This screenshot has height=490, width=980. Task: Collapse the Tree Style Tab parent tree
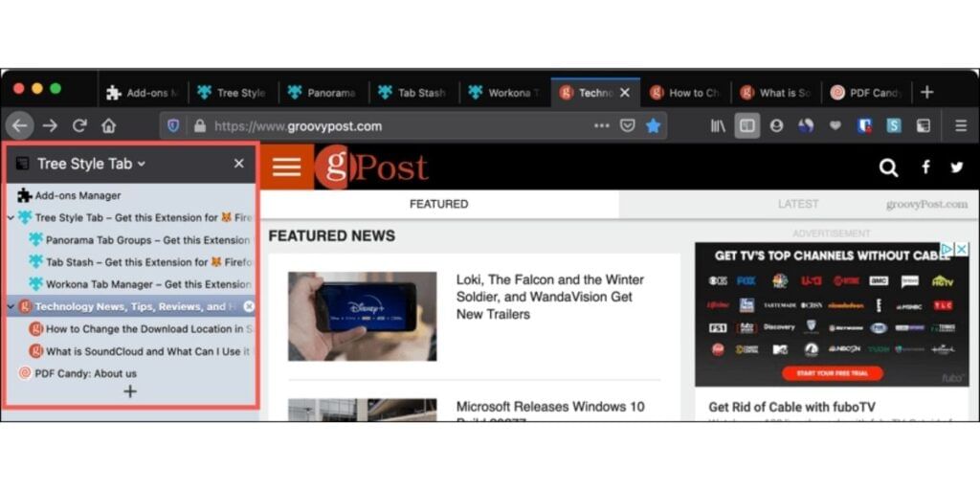(11, 218)
